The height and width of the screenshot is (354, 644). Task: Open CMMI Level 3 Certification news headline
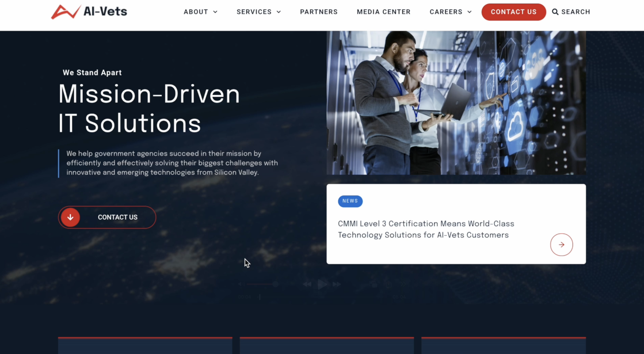click(x=426, y=229)
